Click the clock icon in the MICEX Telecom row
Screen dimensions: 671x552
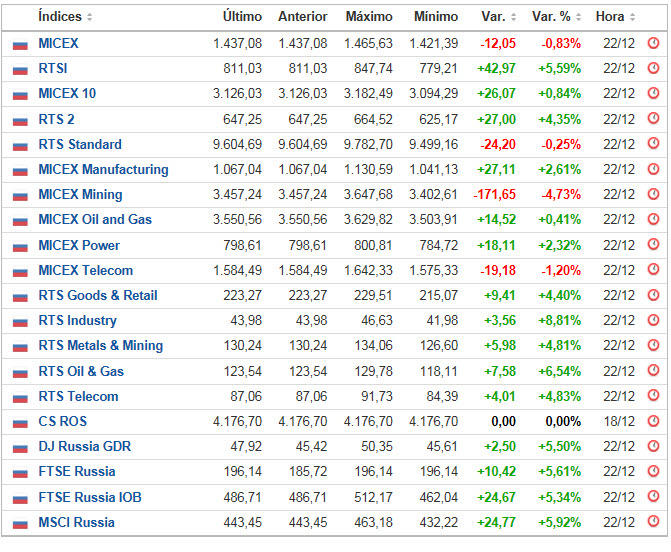pyautogui.click(x=653, y=271)
